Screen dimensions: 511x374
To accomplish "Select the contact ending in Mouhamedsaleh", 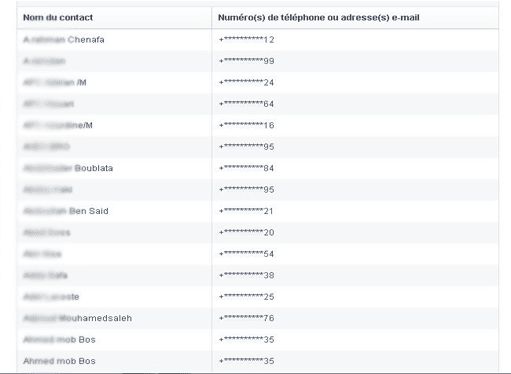I will [x=77, y=318].
